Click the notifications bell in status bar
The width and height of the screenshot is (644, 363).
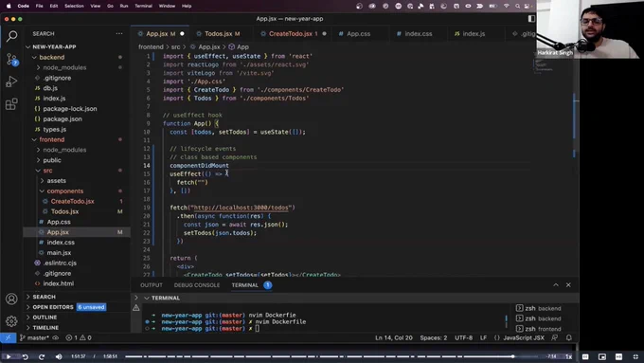point(569,337)
